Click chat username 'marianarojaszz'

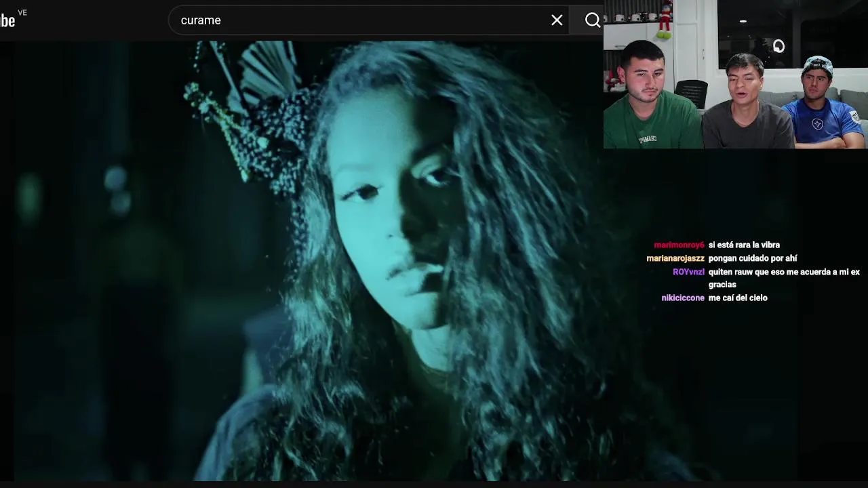(x=675, y=258)
